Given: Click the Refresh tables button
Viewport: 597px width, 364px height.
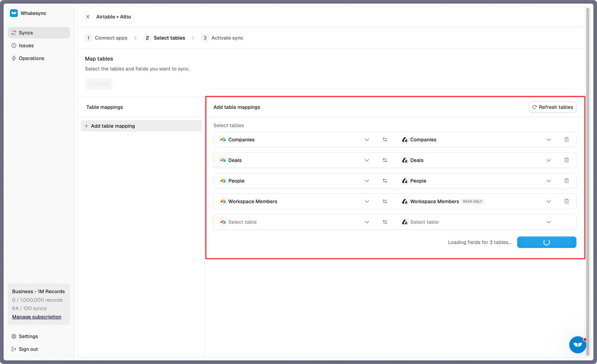Looking at the screenshot, I should pos(553,107).
